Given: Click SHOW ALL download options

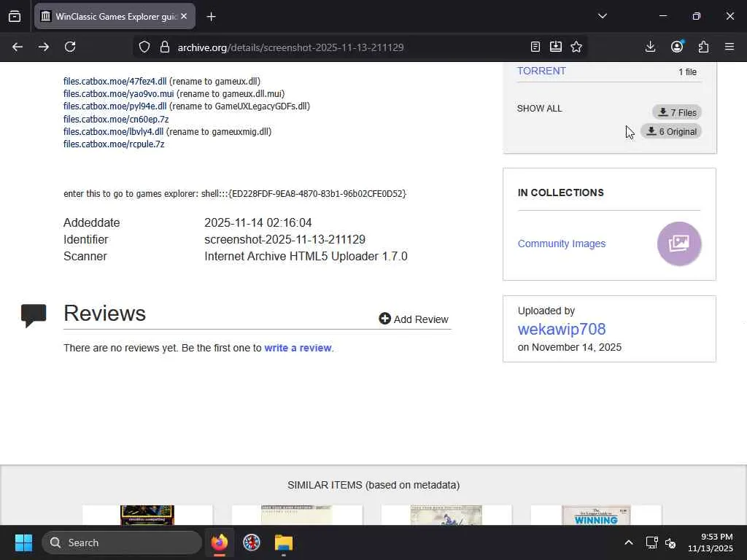Looking at the screenshot, I should [x=539, y=109].
